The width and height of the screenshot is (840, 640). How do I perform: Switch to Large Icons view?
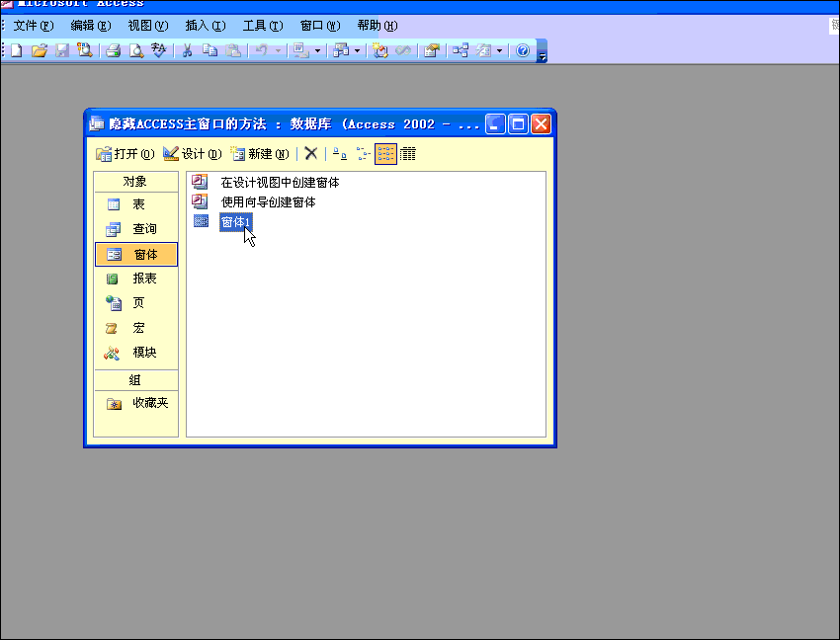pos(340,154)
